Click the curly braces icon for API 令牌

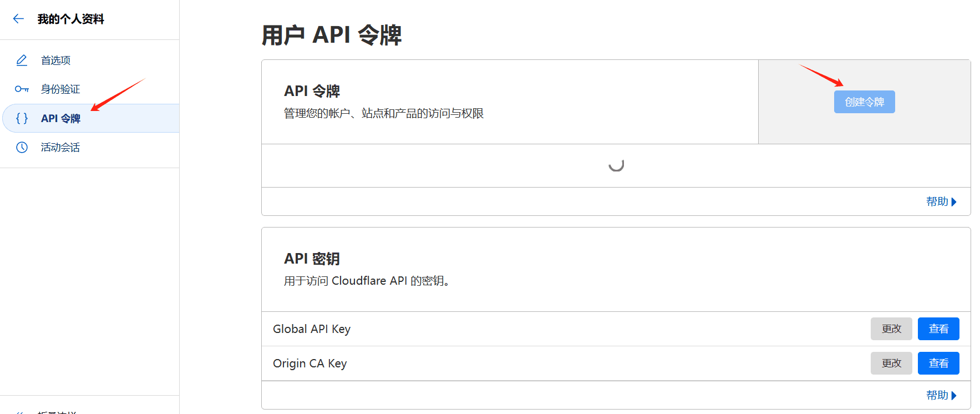[22, 118]
